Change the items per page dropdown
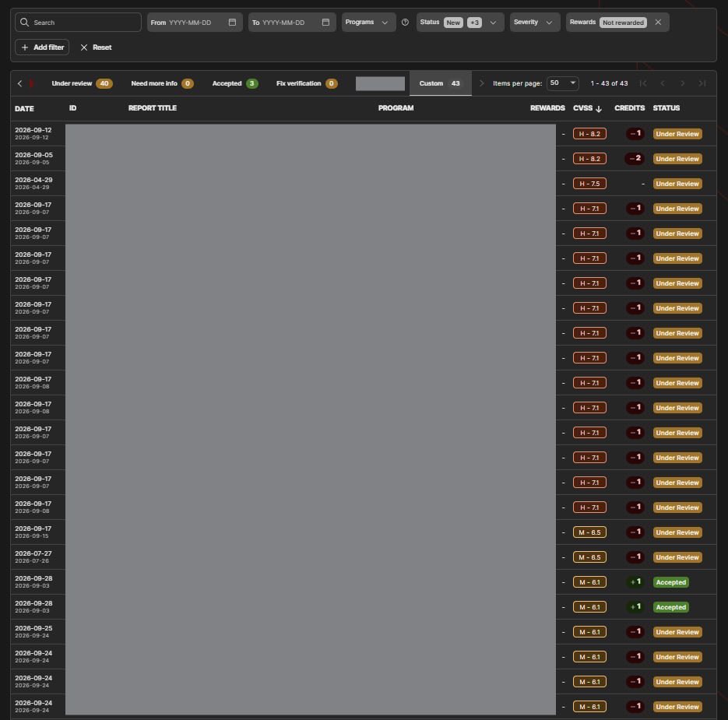This screenshot has height=720, width=728. [563, 83]
